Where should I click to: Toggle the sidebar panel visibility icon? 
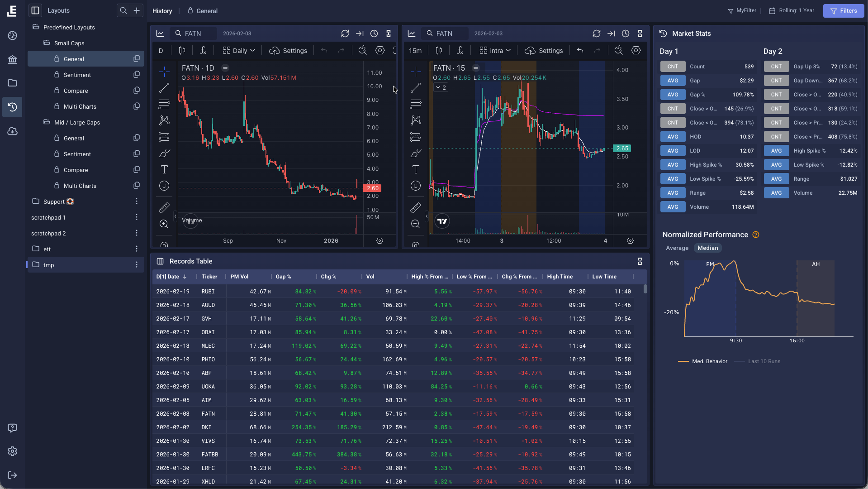tap(35, 10)
